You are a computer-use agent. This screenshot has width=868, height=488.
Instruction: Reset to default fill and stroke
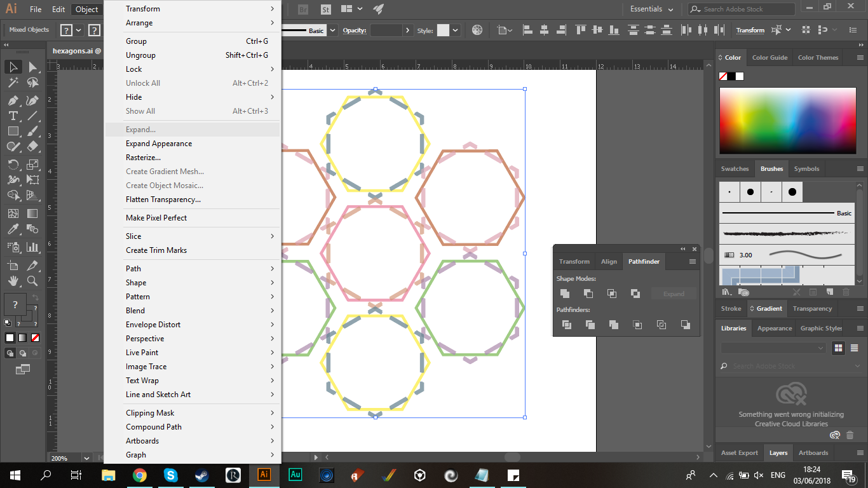(8, 323)
